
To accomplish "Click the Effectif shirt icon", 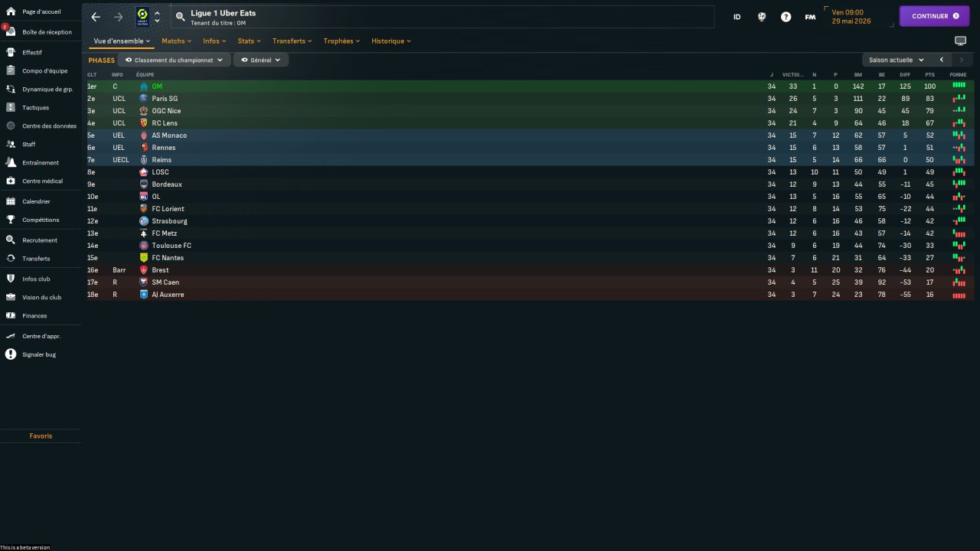I will [11, 53].
